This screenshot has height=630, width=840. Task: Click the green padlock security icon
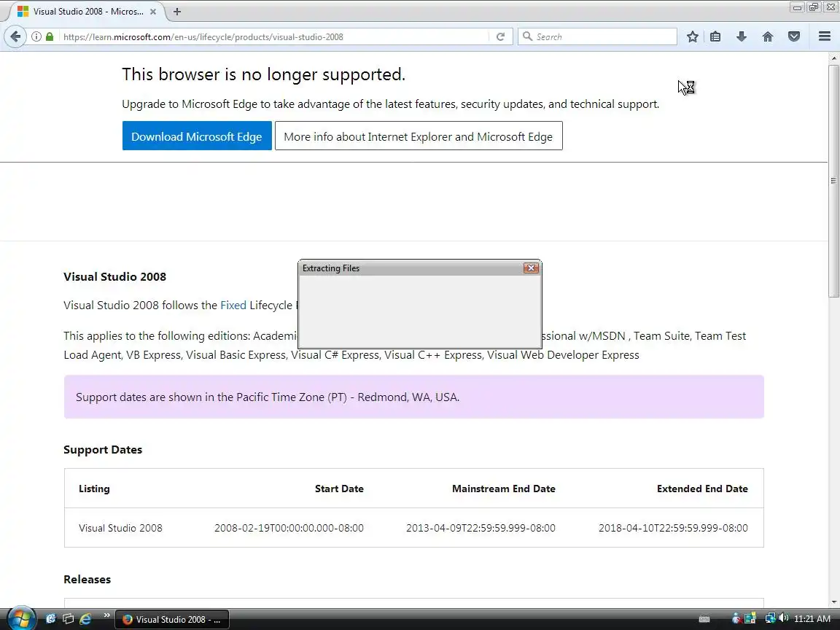point(50,36)
